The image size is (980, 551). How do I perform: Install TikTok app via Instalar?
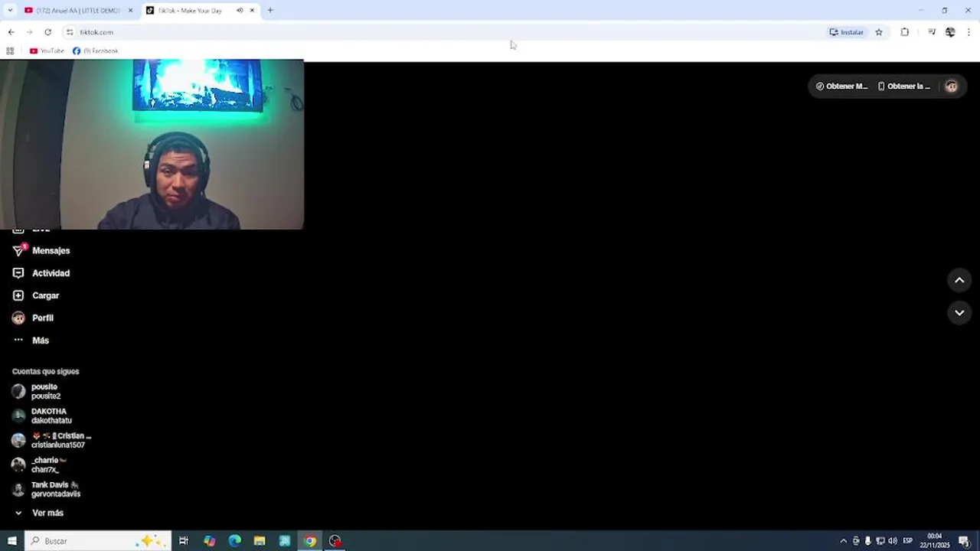point(846,32)
